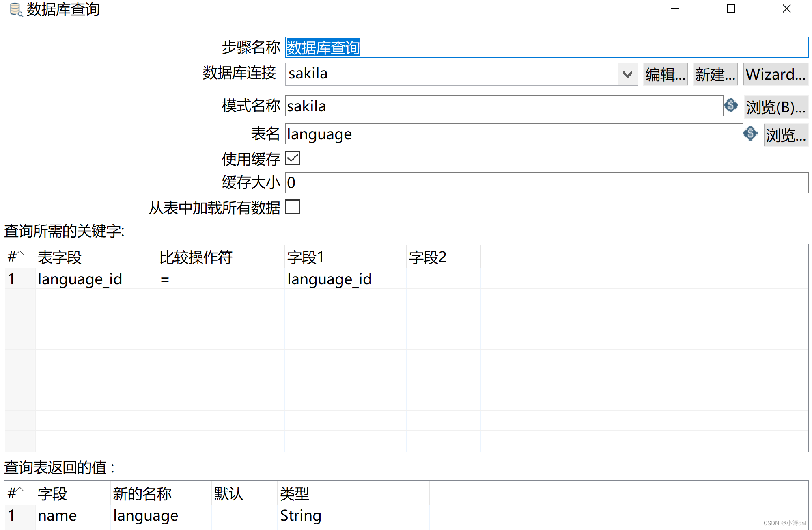Click the variable icon beside the 表名 field
This screenshot has height=530, width=812.
point(750,134)
